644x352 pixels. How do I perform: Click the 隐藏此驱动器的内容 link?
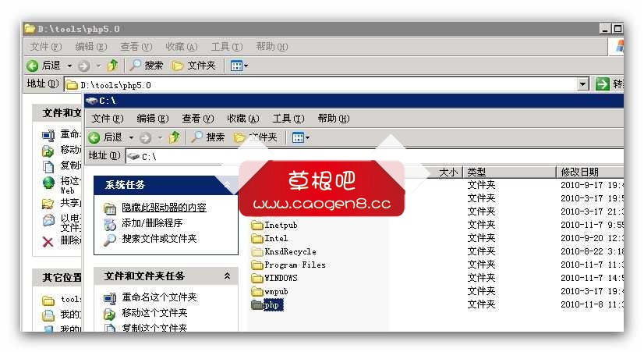click(164, 208)
